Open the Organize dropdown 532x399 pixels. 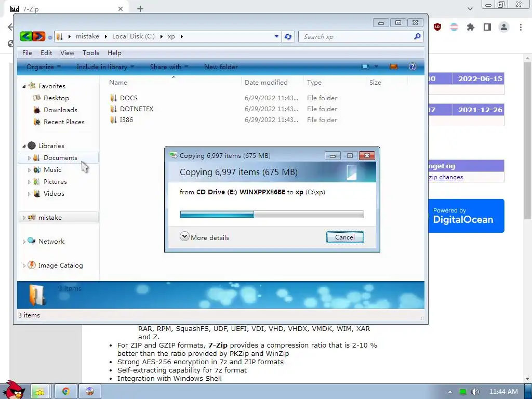[x=44, y=67]
